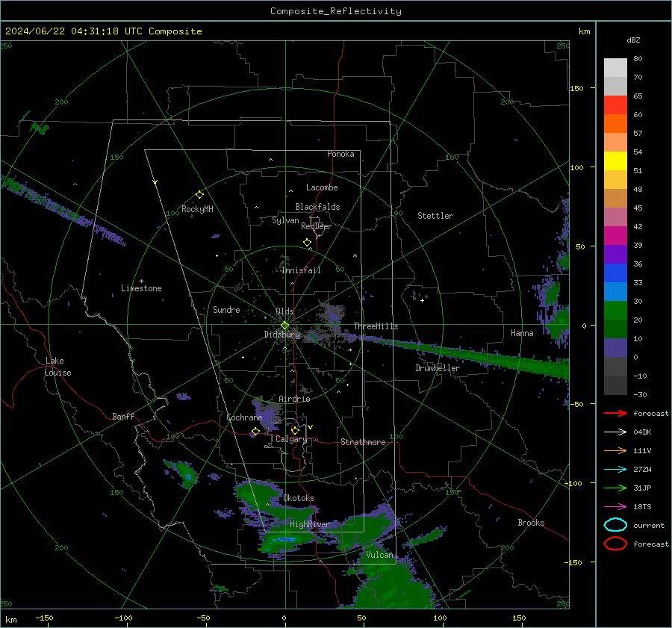The image size is (672, 628).
Task: Click the Drumheller city label
Action: (x=438, y=368)
